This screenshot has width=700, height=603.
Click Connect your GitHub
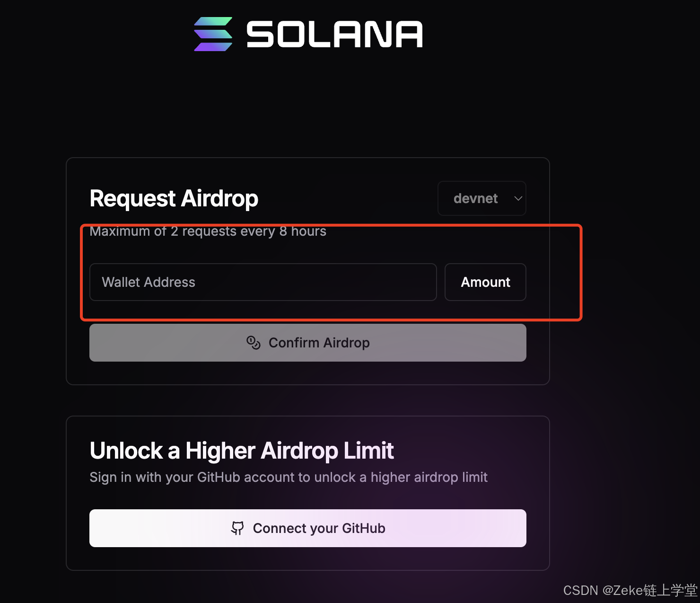(307, 528)
